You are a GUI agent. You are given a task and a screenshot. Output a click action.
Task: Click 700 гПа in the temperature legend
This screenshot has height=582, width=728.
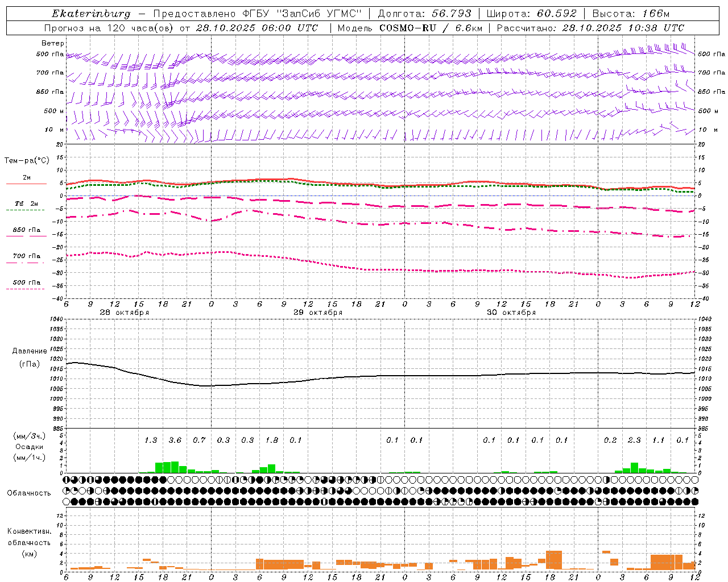[27, 256]
